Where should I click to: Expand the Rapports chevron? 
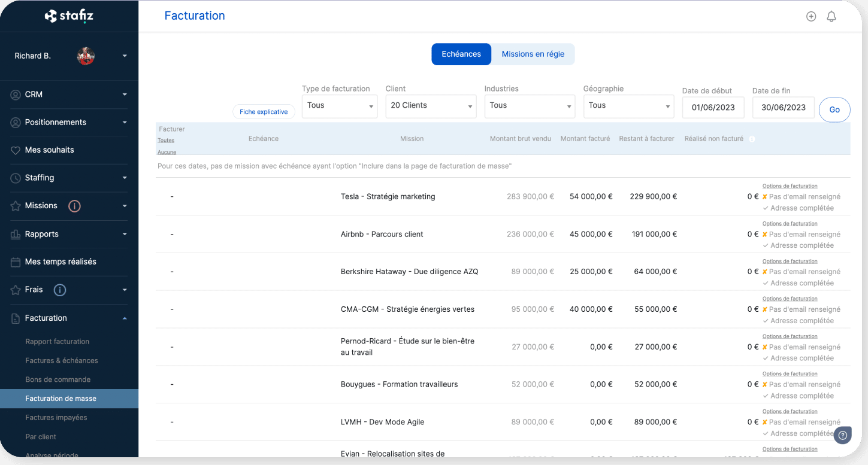[x=125, y=234]
